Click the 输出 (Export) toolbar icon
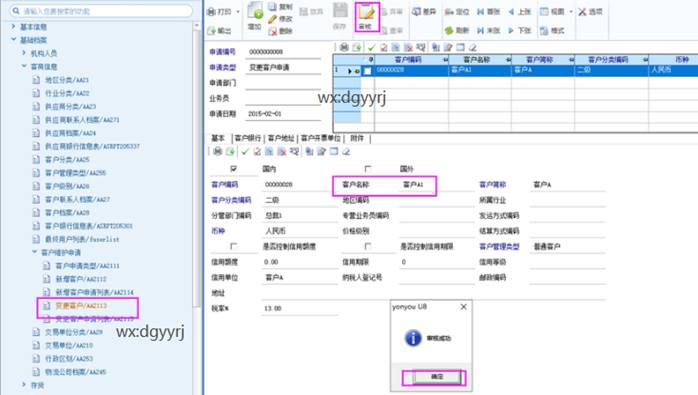698x395 pixels. coord(211,30)
